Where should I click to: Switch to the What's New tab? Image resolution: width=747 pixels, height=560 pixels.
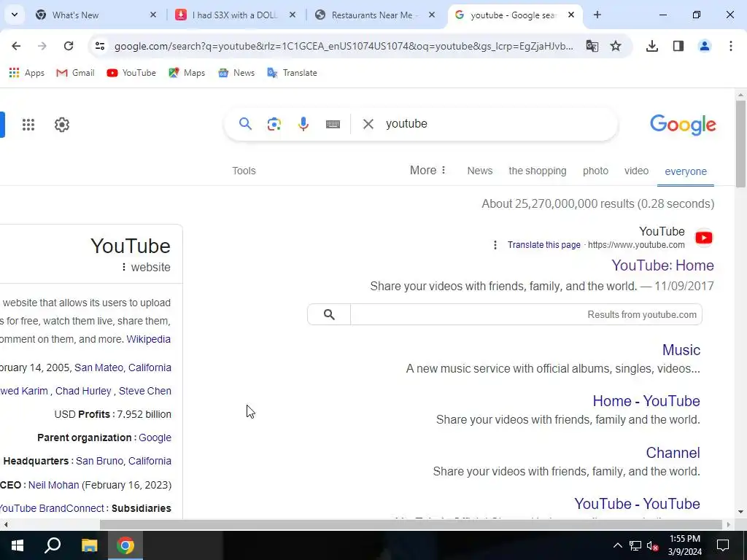97,15
